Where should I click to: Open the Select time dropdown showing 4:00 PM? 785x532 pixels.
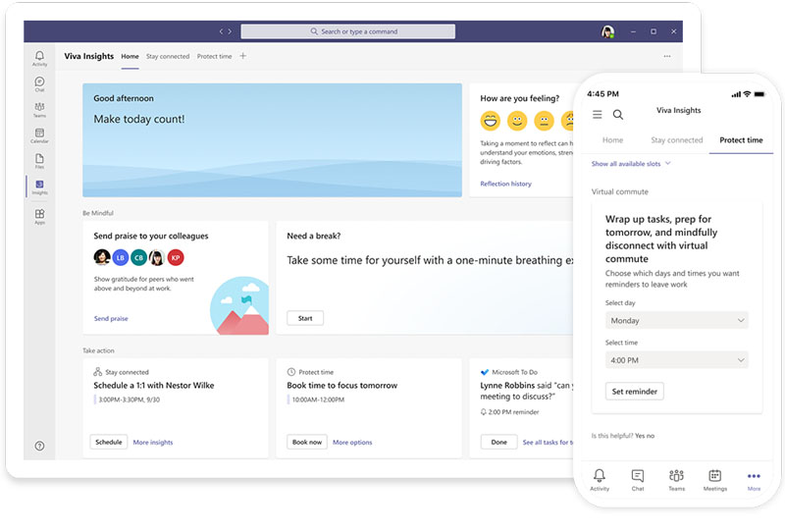coord(676,360)
